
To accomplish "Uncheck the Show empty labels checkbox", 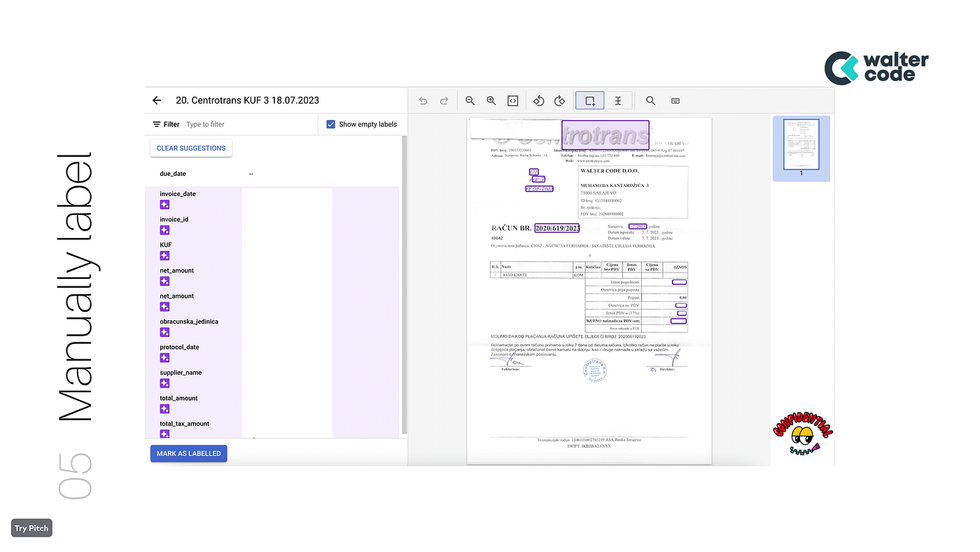I will [329, 124].
